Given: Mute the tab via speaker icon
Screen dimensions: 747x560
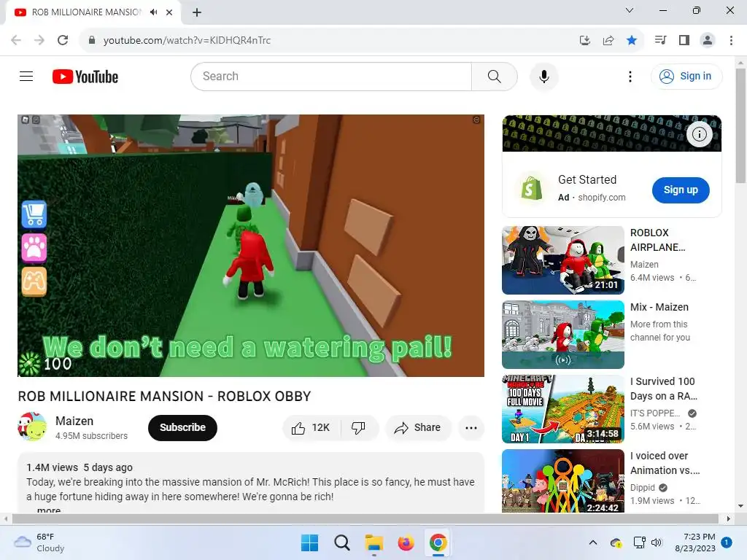Looking at the screenshot, I should tap(153, 12).
